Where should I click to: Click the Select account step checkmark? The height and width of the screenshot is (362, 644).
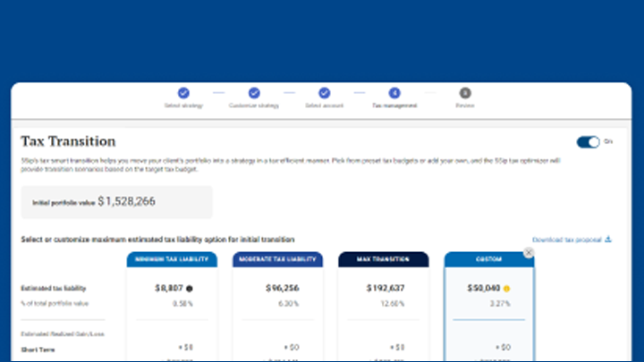325,92
